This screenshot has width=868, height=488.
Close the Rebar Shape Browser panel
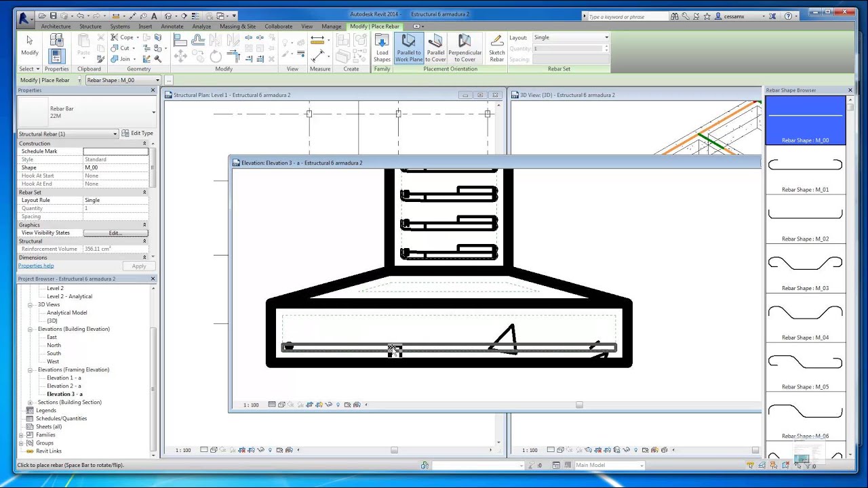point(850,90)
